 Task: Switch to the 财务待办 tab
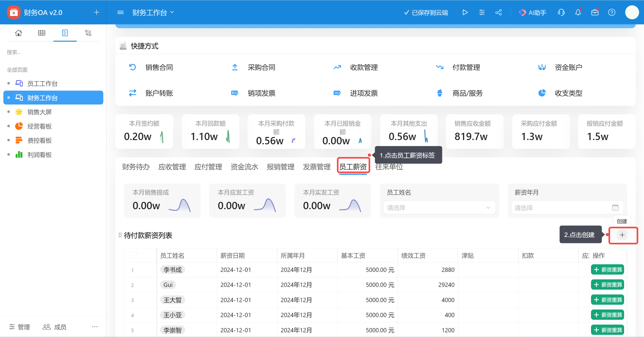[136, 167]
